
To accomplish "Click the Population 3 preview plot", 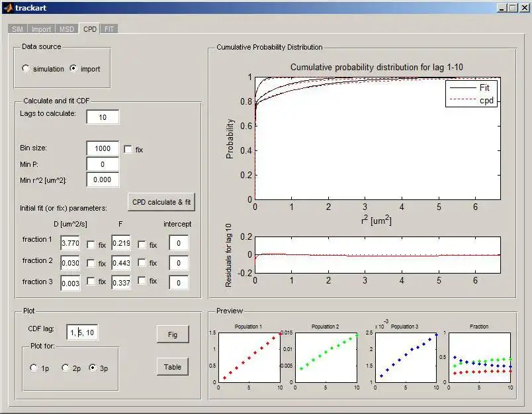I will click(406, 358).
